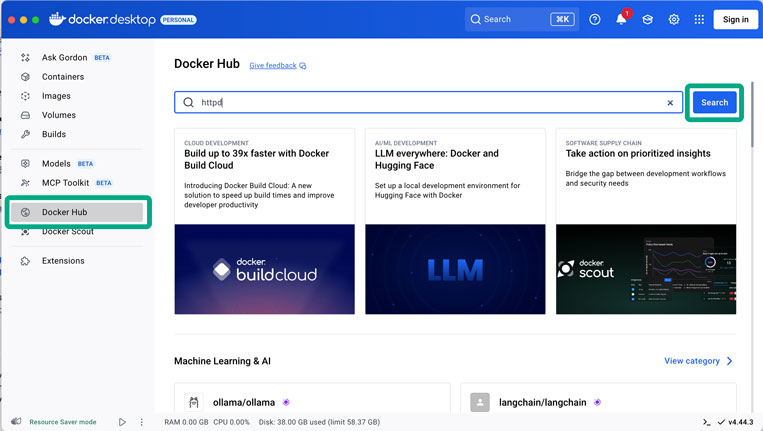Click the ollama llama logo icon
The width and height of the screenshot is (763, 431).
click(x=194, y=402)
